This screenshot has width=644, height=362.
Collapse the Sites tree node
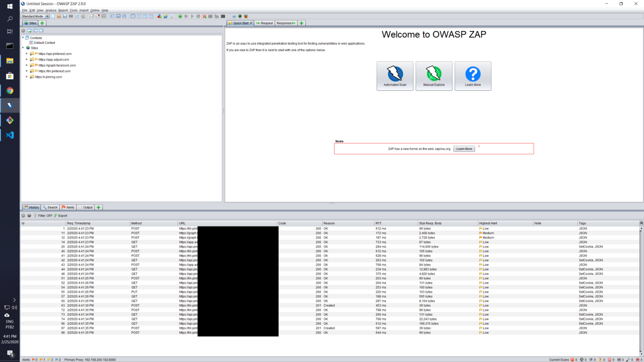click(23, 48)
